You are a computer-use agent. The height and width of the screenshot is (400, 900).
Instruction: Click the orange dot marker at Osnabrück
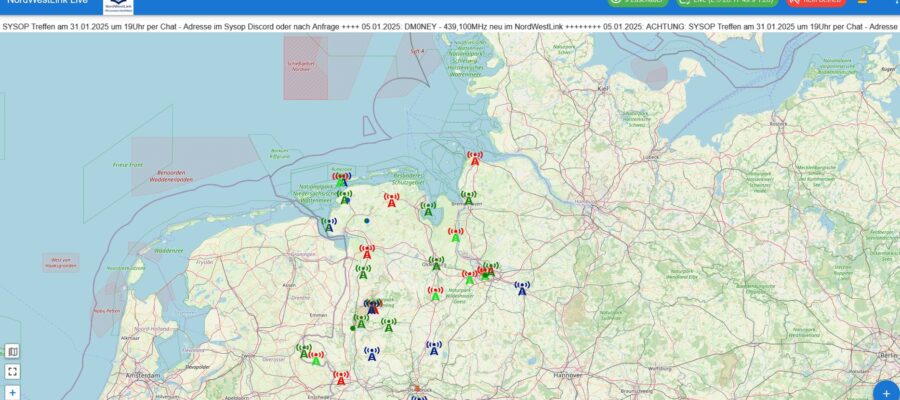[x=417, y=388]
